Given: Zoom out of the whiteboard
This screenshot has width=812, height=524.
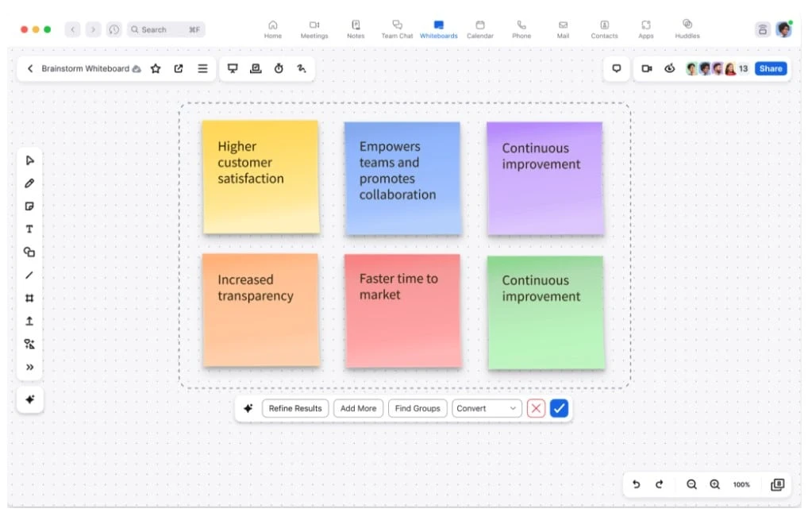Looking at the screenshot, I should point(691,484).
